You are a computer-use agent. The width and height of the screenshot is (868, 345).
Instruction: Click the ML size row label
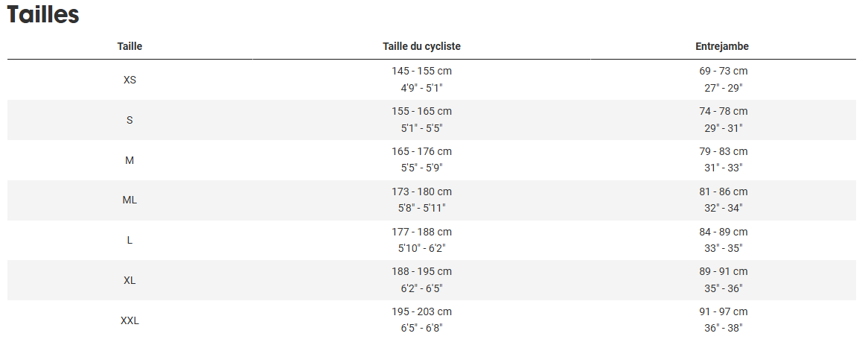click(130, 200)
